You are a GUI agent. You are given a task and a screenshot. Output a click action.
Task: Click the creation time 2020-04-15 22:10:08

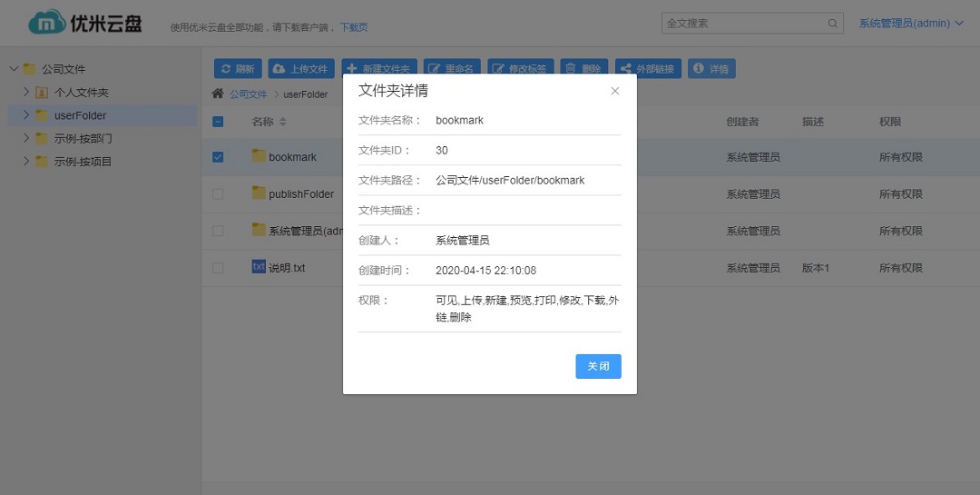pos(485,271)
